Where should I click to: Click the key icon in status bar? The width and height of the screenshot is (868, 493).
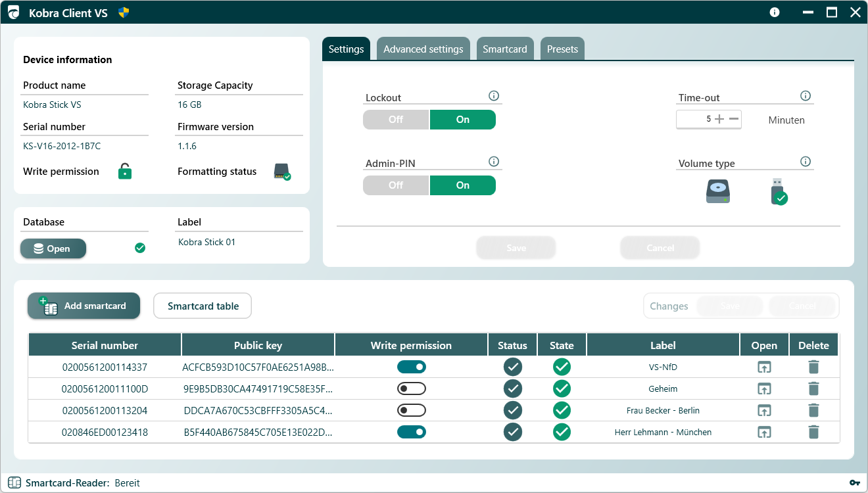click(x=854, y=483)
